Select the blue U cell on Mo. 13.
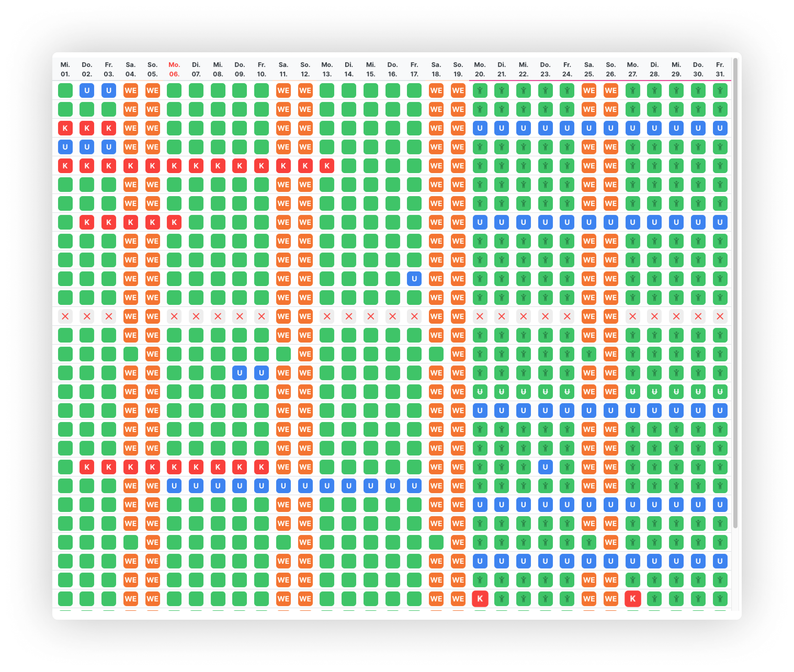The image size is (794, 672). (x=327, y=486)
